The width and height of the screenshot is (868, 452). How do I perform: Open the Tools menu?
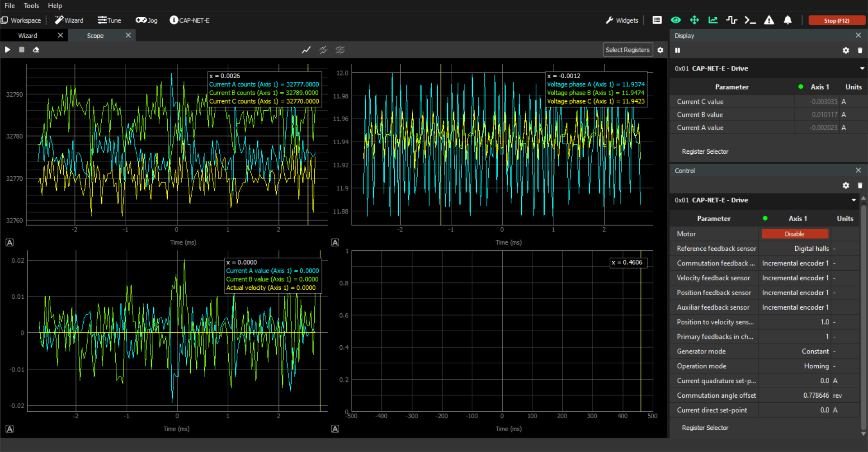pyautogui.click(x=31, y=5)
